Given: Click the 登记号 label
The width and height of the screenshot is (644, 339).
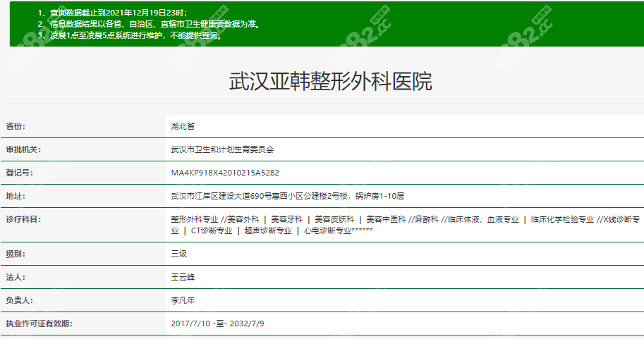Looking at the screenshot, I should pyautogui.click(x=19, y=173).
